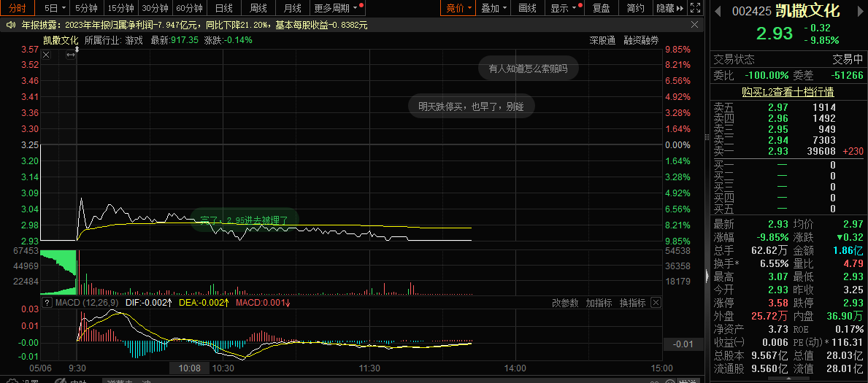This screenshot has height=383, width=868.
Task: Click the 金额 value 1.86亿
Action: pos(848,250)
